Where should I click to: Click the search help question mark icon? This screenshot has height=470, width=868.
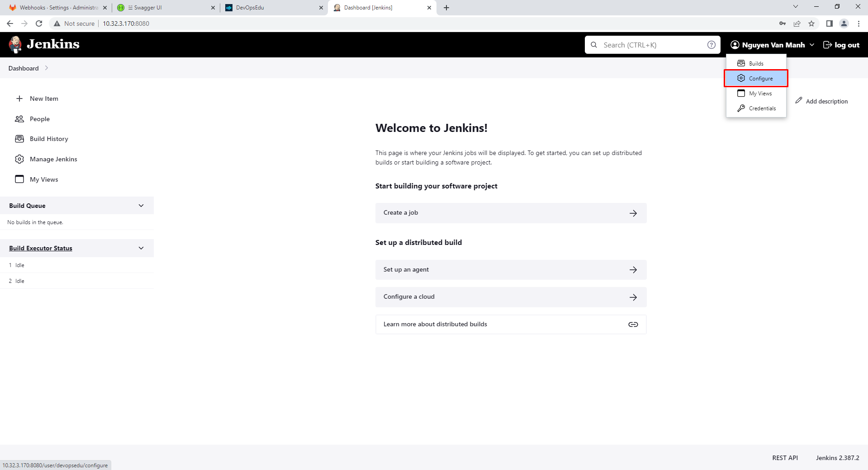click(711, 45)
